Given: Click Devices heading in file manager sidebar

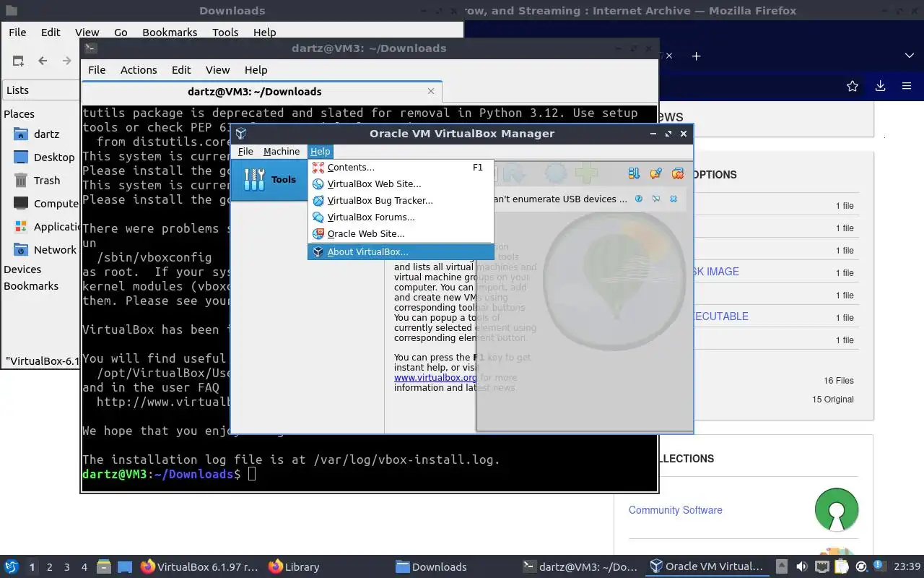Looking at the screenshot, I should click(22, 269).
